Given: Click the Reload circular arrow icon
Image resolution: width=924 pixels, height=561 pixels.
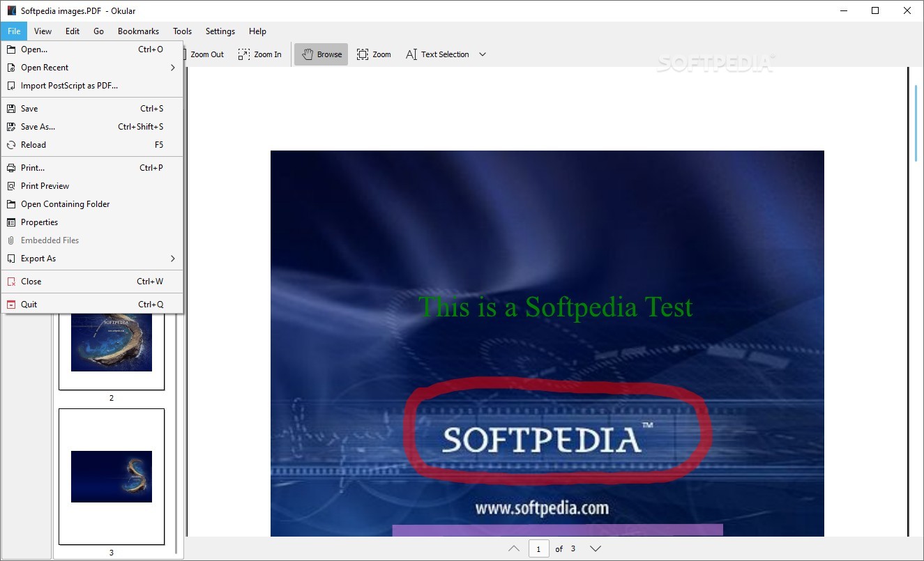Looking at the screenshot, I should [x=10, y=145].
